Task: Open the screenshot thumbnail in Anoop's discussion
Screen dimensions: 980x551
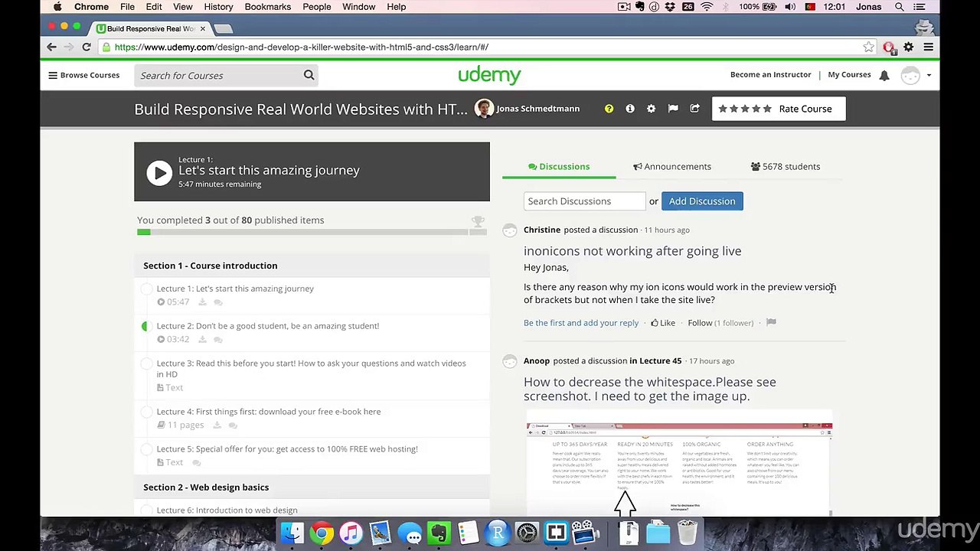Action: coord(678,468)
